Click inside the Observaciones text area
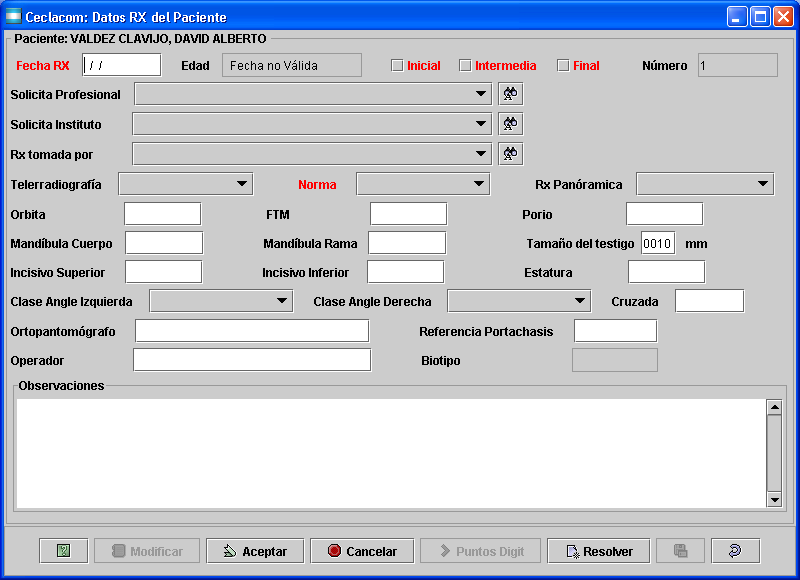The height and width of the screenshot is (580, 800). (x=391, y=453)
